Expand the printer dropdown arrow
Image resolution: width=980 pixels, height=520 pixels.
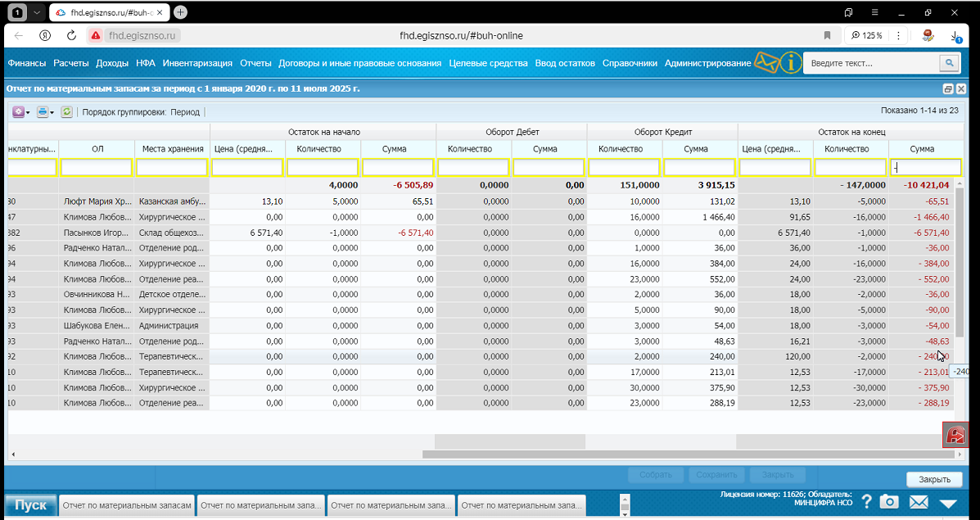click(52, 112)
